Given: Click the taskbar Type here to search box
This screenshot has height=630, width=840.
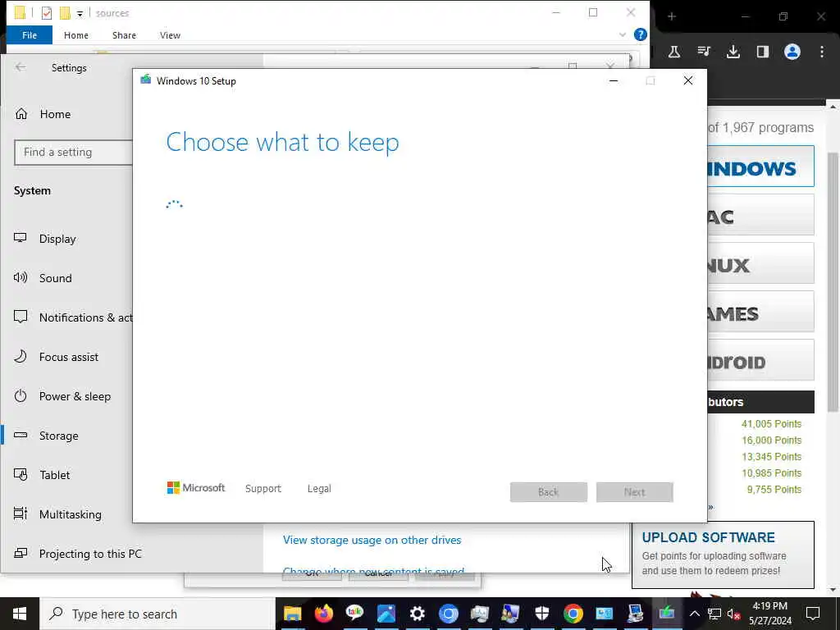Looking at the screenshot, I should point(157,614).
